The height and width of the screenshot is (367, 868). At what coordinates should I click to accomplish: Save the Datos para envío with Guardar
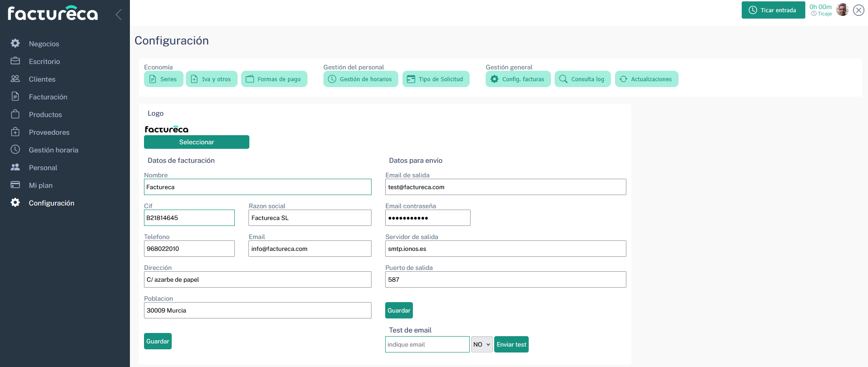399,310
